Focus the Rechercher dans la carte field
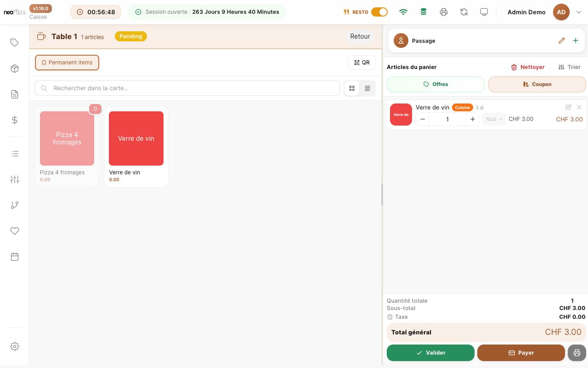The height and width of the screenshot is (368, 588). 187,88
